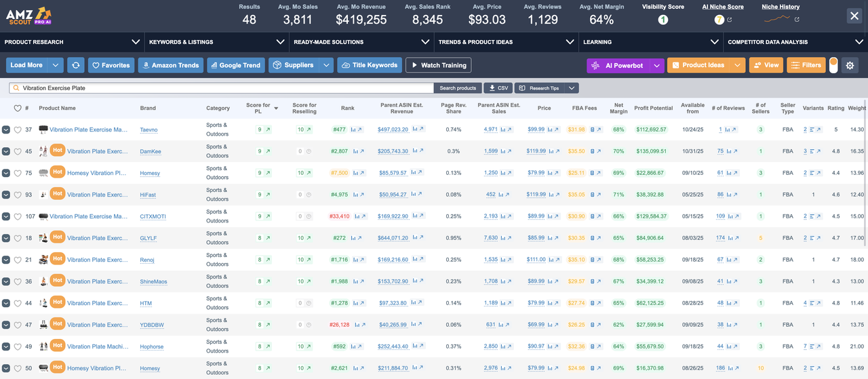Open the Keywords & Listings menu
The width and height of the screenshot is (868, 379).
coord(217,42)
